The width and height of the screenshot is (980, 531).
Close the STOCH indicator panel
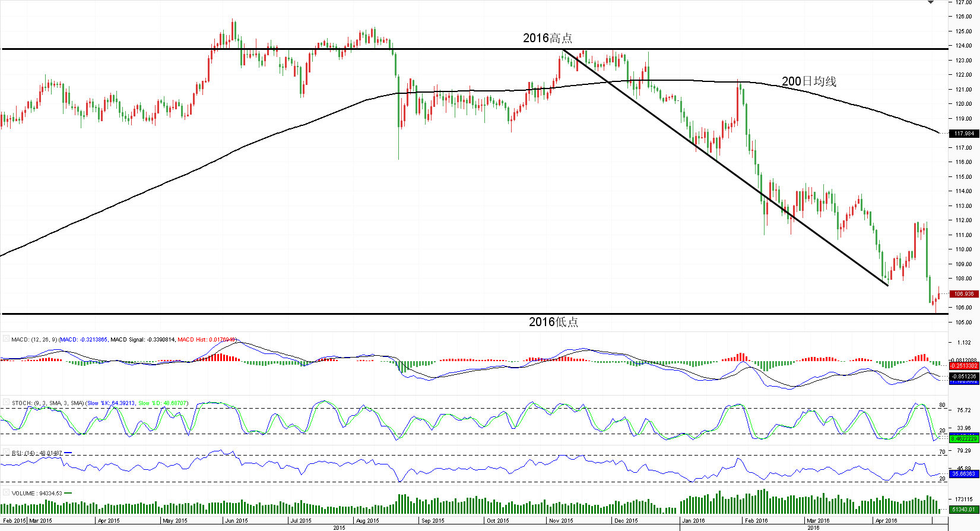tap(6, 403)
